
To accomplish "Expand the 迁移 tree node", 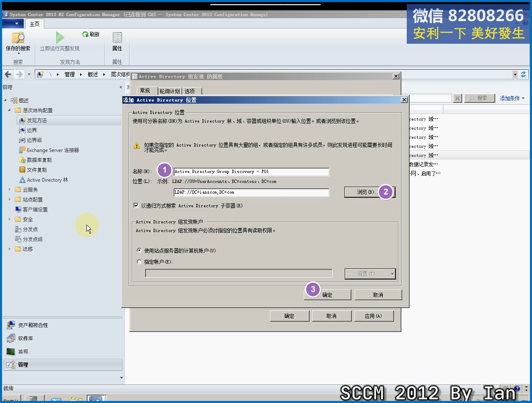I will [x=10, y=249].
